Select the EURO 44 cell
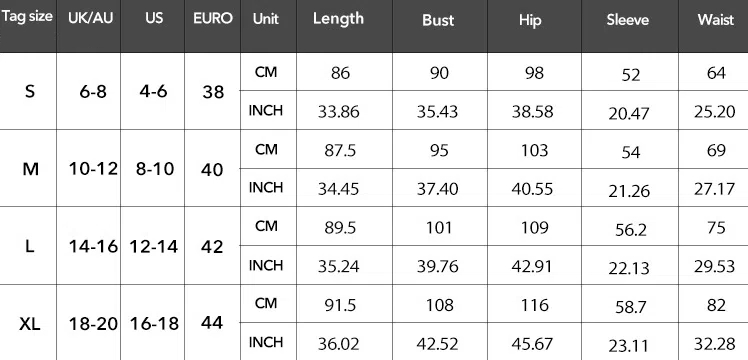Viewport: 748px width, 360px height. [212, 323]
